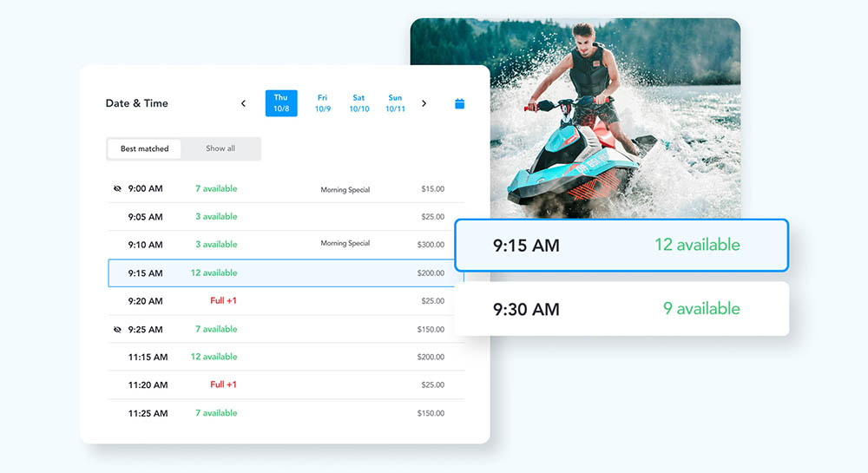This screenshot has width=868, height=473.
Task: Choose the 9:15 AM slot in list
Action: [x=286, y=273]
